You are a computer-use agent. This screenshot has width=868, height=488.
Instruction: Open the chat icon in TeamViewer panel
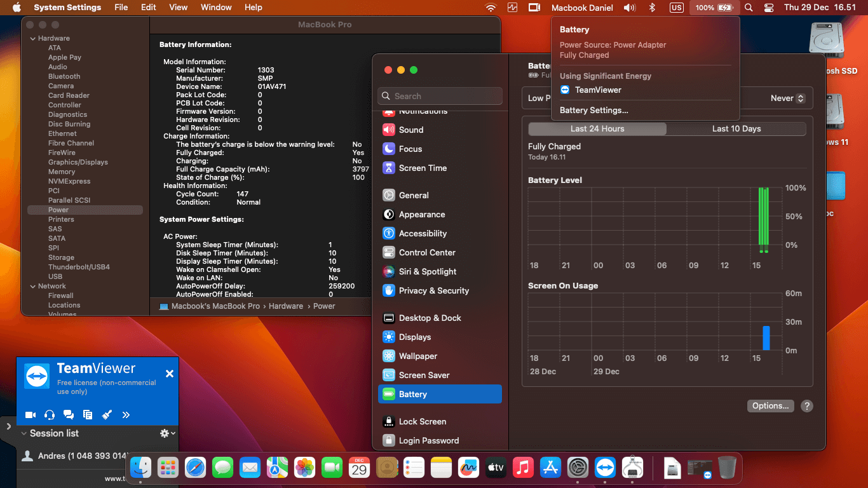69,415
